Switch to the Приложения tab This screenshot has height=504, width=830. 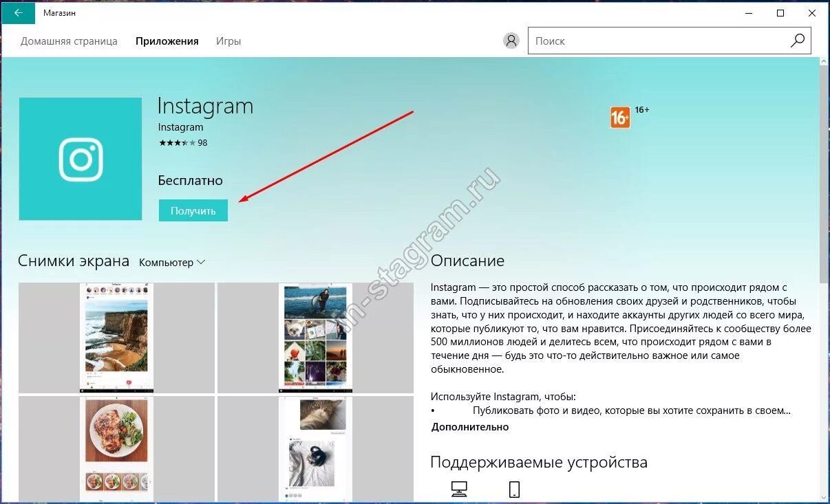click(167, 41)
